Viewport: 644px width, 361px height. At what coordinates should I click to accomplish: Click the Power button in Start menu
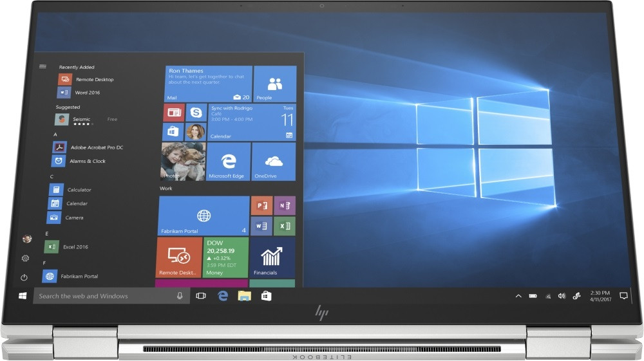[x=24, y=277]
